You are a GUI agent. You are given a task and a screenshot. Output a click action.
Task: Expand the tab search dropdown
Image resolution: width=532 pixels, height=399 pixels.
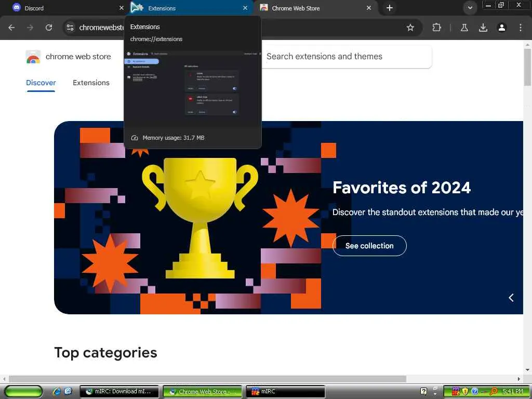[470, 8]
